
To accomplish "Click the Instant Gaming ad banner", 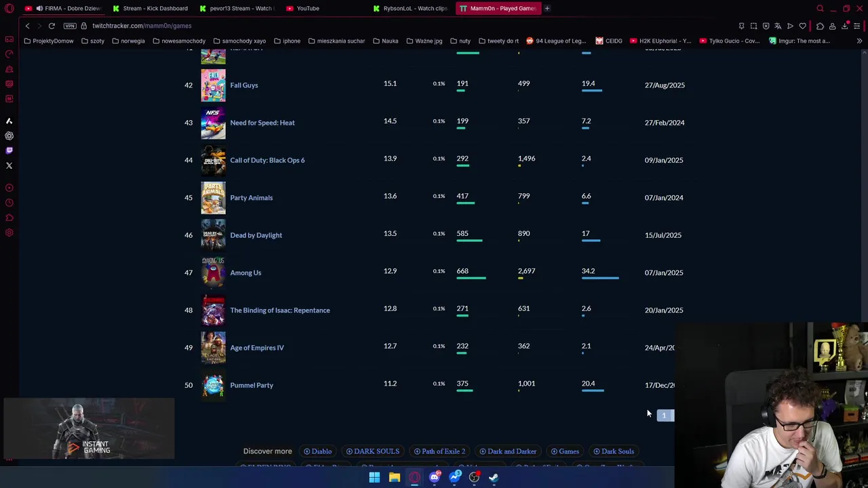I will point(89,428).
